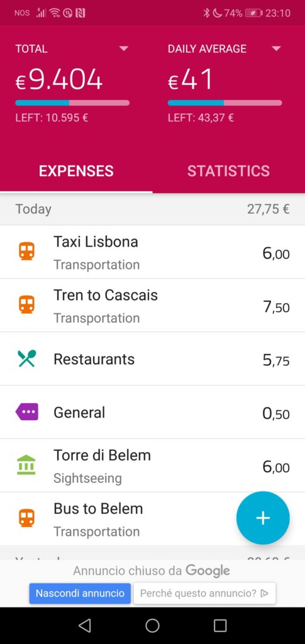The image size is (305, 644).
Task: Tap the Android back navigation icon
Action: coord(84,626)
